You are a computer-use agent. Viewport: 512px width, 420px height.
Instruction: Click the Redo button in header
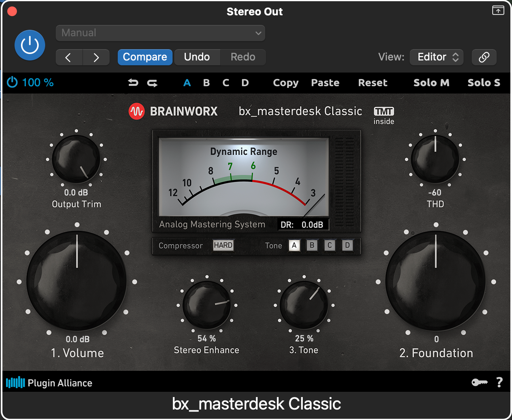(243, 57)
